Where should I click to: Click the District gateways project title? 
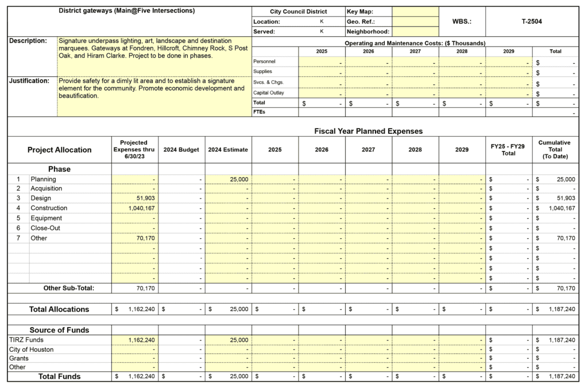pyautogui.click(x=126, y=11)
